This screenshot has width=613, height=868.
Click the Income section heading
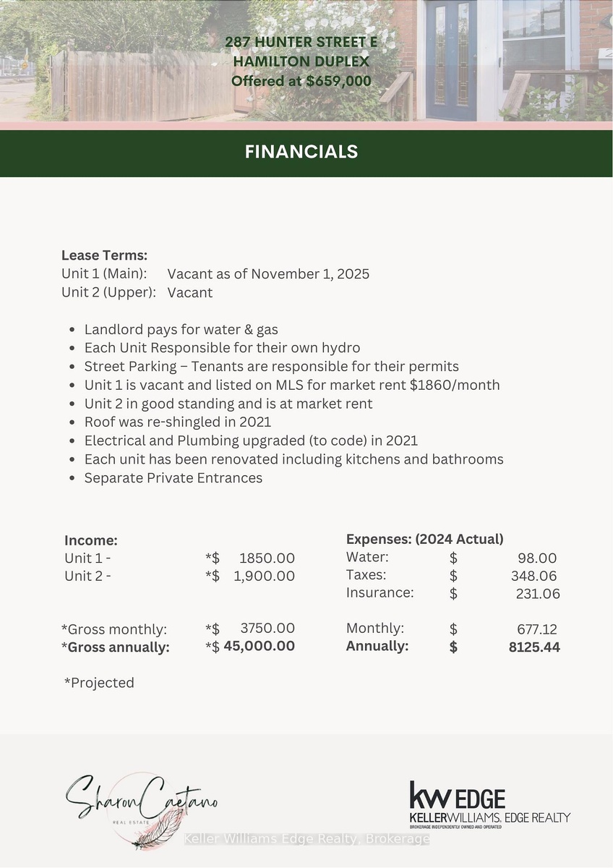pos(91,540)
